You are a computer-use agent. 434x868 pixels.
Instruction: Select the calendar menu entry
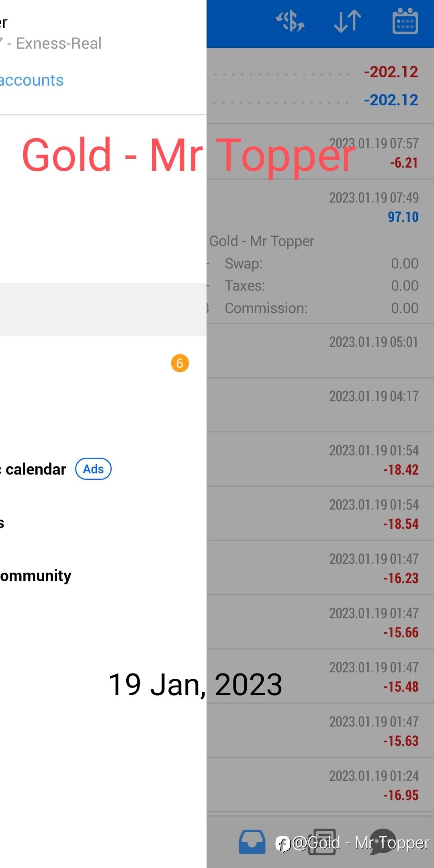tap(35, 469)
